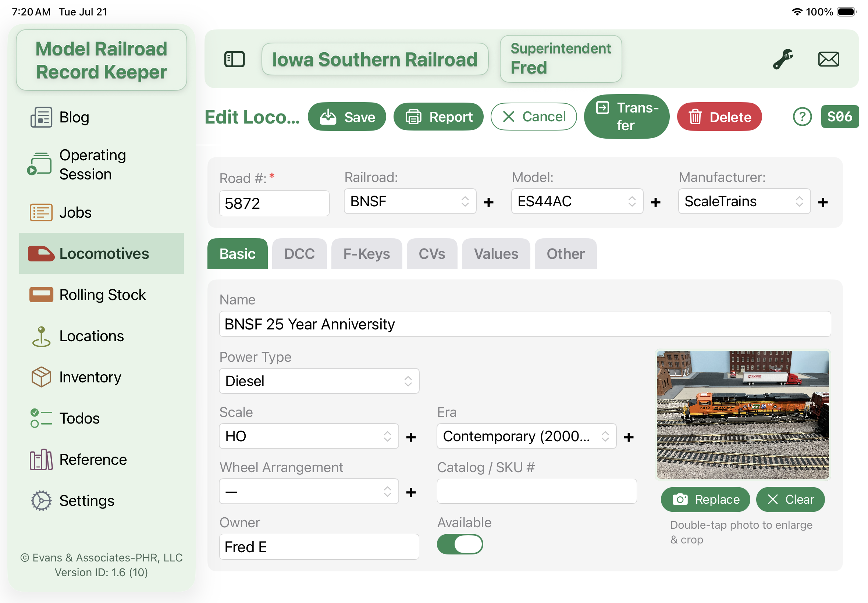This screenshot has height=603, width=868.
Task: Click the Inventory box icon
Action: click(x=41, y=377)
